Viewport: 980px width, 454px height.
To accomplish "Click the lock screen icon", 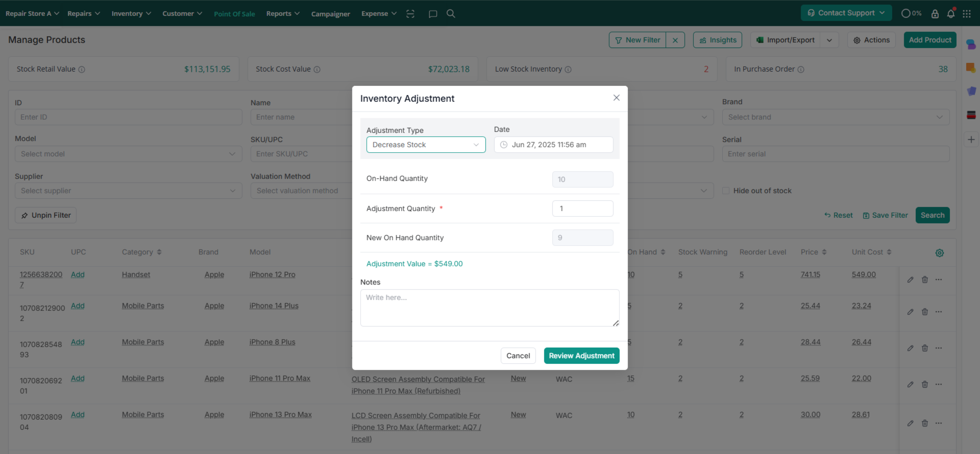I will point(935,14).
